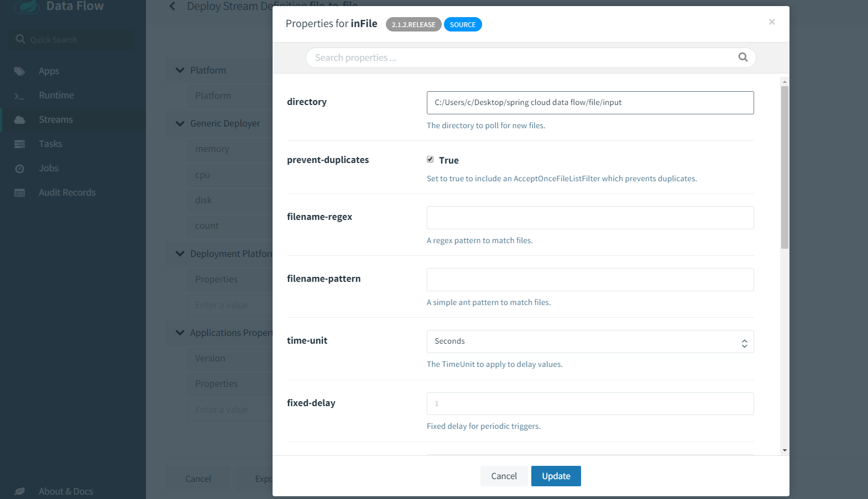Click the Update button
This screenshot has height=499, width=868.
(556, 476)
